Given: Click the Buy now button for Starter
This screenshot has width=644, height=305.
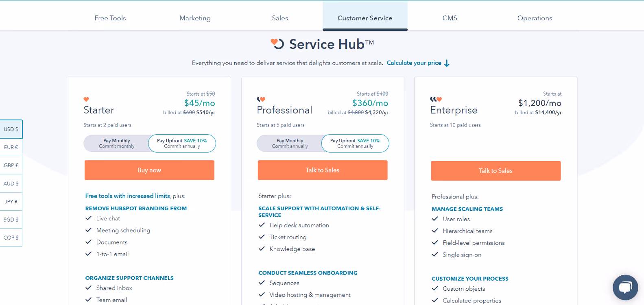Looking at the screenshot, I should [x=149, y=170].
